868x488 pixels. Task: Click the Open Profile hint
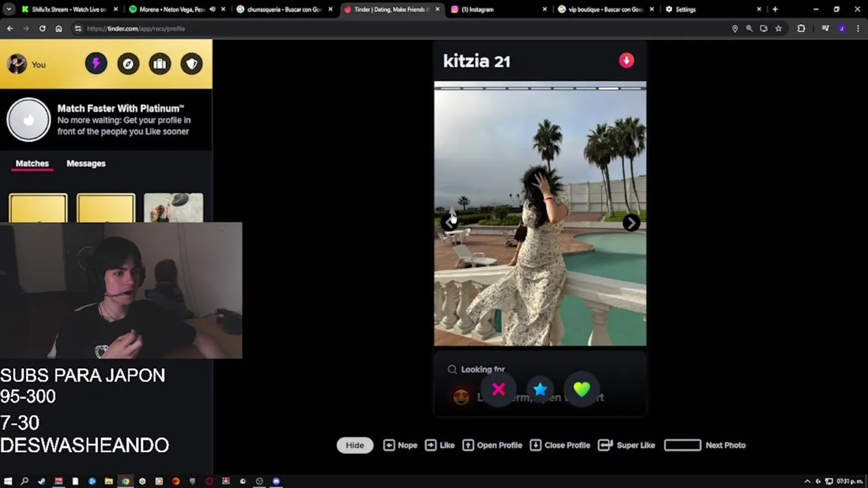pos(492,445)
